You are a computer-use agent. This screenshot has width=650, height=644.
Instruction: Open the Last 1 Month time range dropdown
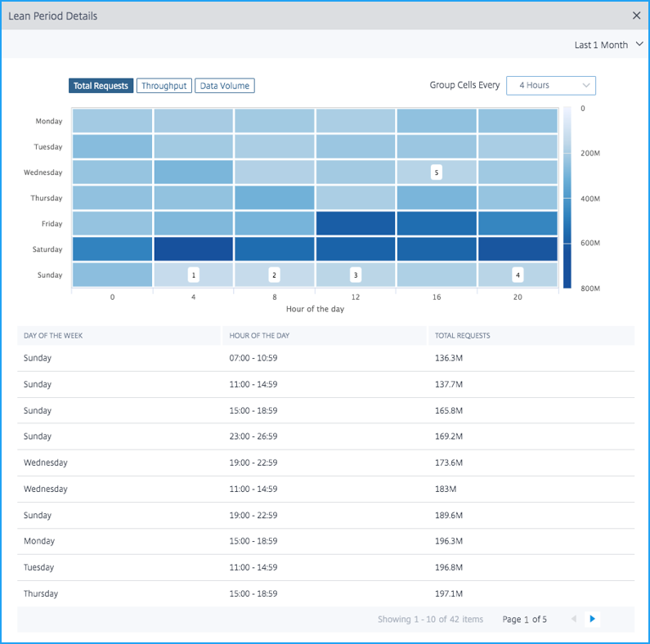click(608, 45)
